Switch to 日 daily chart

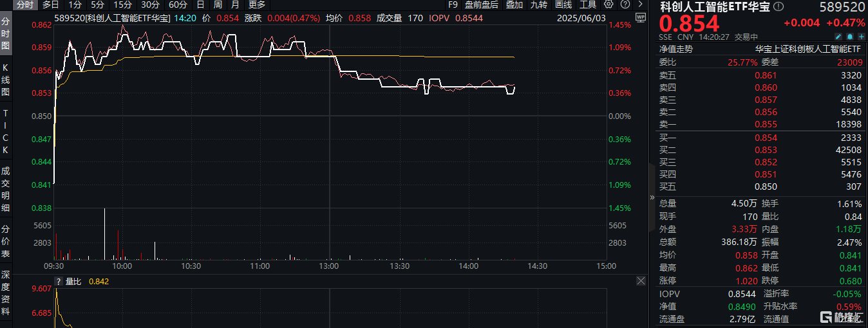click(x=200, y=5)
